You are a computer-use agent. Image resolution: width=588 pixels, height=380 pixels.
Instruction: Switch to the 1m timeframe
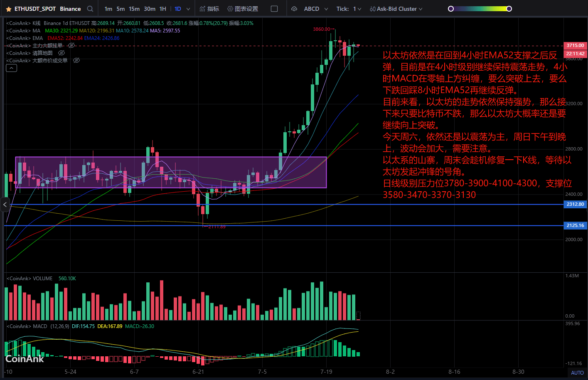click(108, 9)
